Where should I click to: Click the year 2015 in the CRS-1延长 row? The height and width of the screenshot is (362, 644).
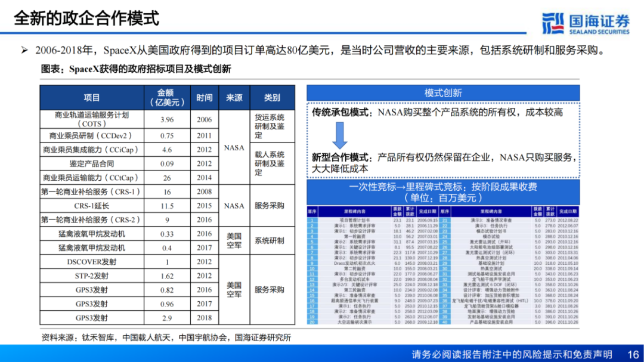(204, 206)
